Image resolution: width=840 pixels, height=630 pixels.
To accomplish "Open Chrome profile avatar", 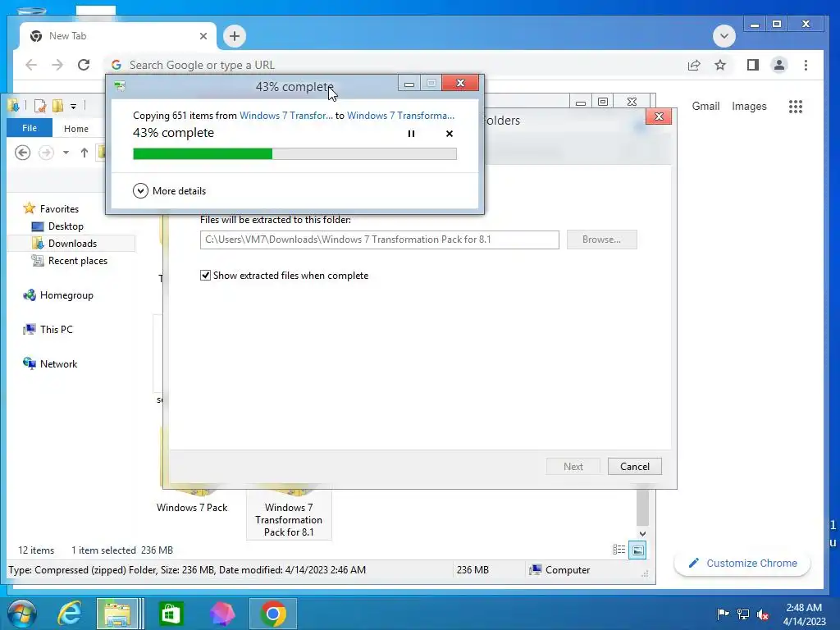I will click(779, 65).
